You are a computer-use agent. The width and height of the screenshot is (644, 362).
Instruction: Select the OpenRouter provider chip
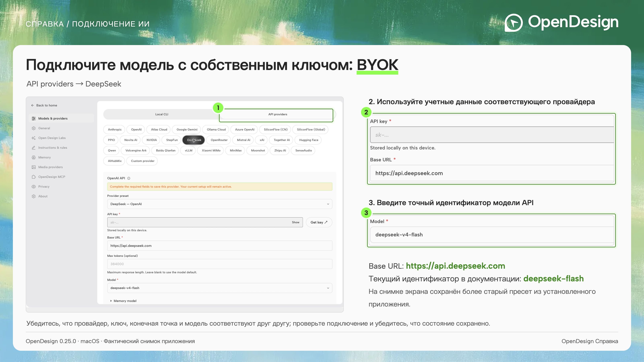(219, 140)
